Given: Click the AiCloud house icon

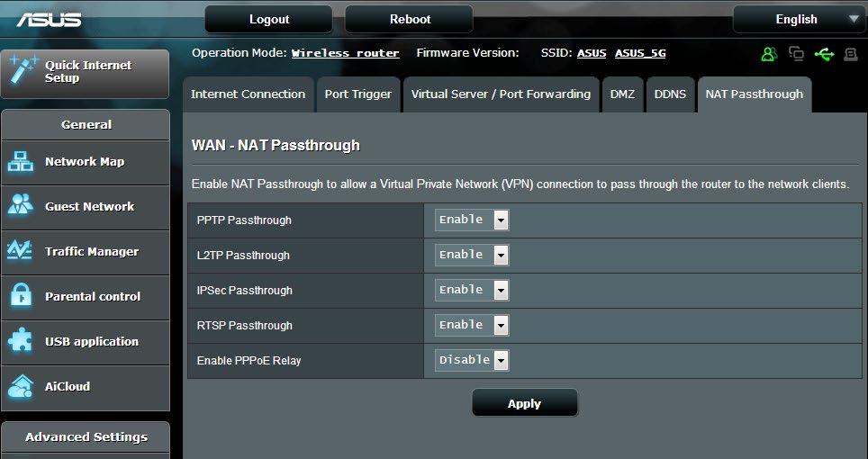Looking at the screenshot, I should pos(21,387).
